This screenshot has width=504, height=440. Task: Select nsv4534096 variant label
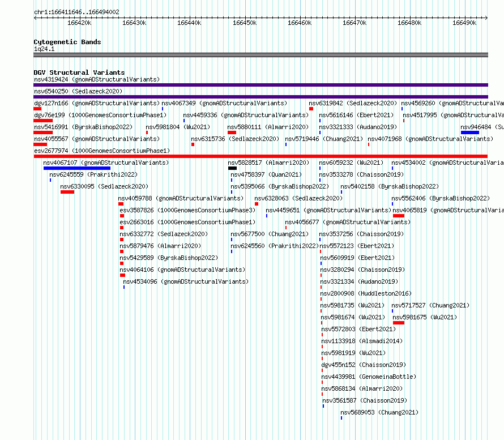point(186,281)
